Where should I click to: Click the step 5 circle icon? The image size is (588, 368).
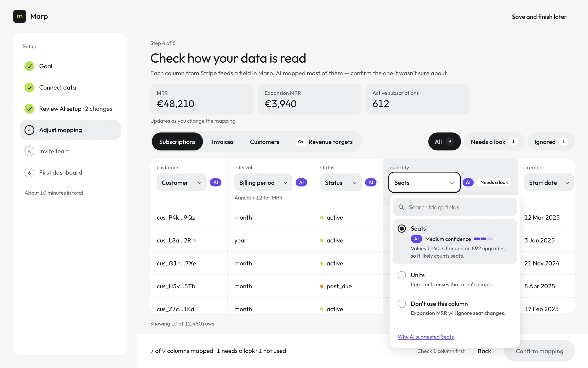pos(29,151)
